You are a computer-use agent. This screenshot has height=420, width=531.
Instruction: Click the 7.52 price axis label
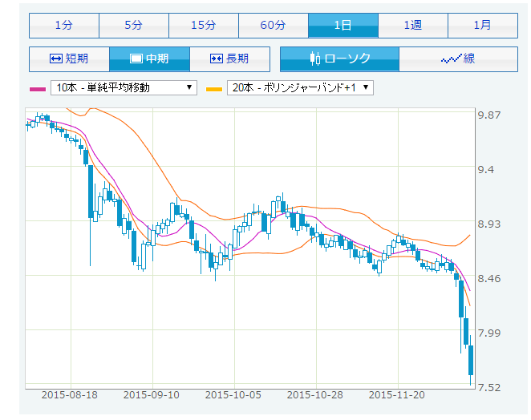click(489, 387)
